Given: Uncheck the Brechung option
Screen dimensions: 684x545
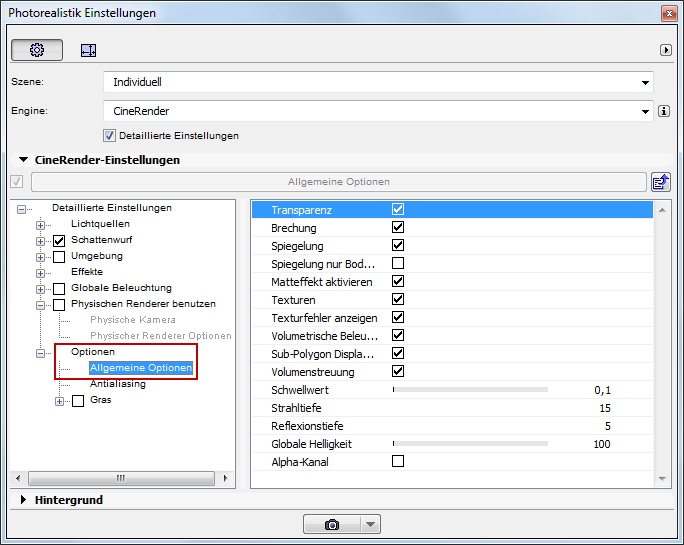Looking at the screenshot, I should tap(398, 227).
